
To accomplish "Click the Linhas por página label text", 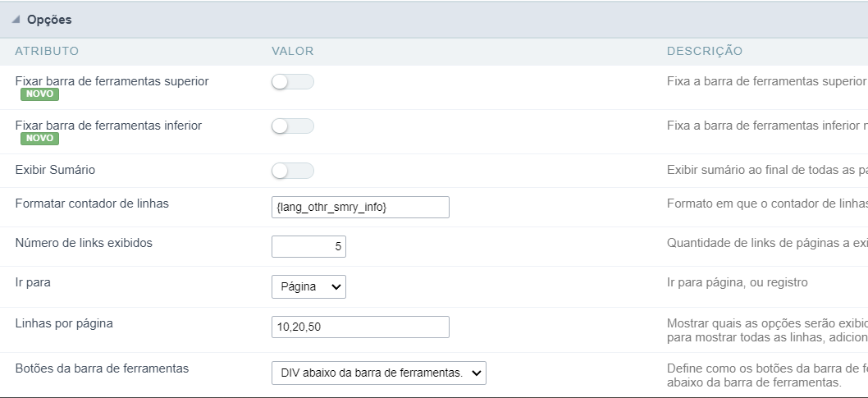I will coord(64,323).
